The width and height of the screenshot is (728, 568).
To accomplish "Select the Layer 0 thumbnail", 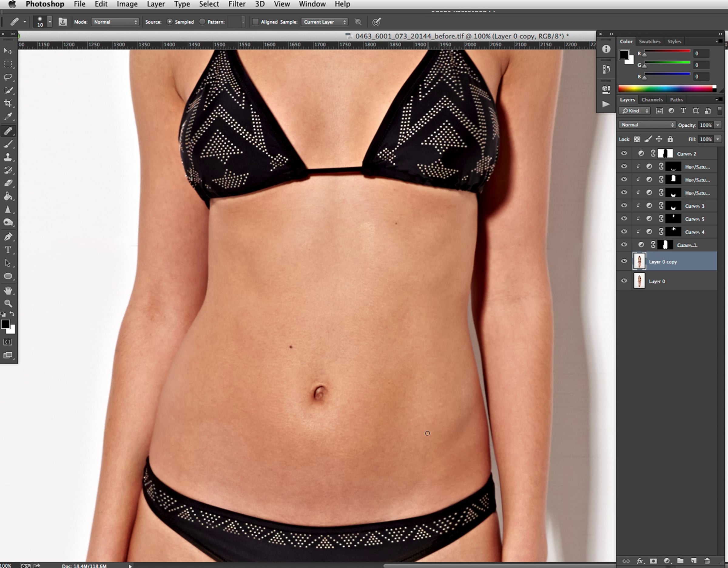I will 639,281.
